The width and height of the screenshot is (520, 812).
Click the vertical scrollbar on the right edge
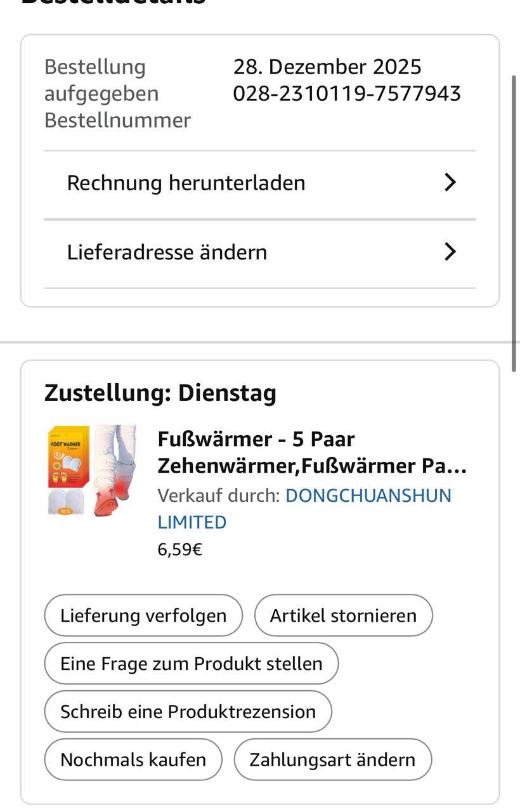(514, 222)
